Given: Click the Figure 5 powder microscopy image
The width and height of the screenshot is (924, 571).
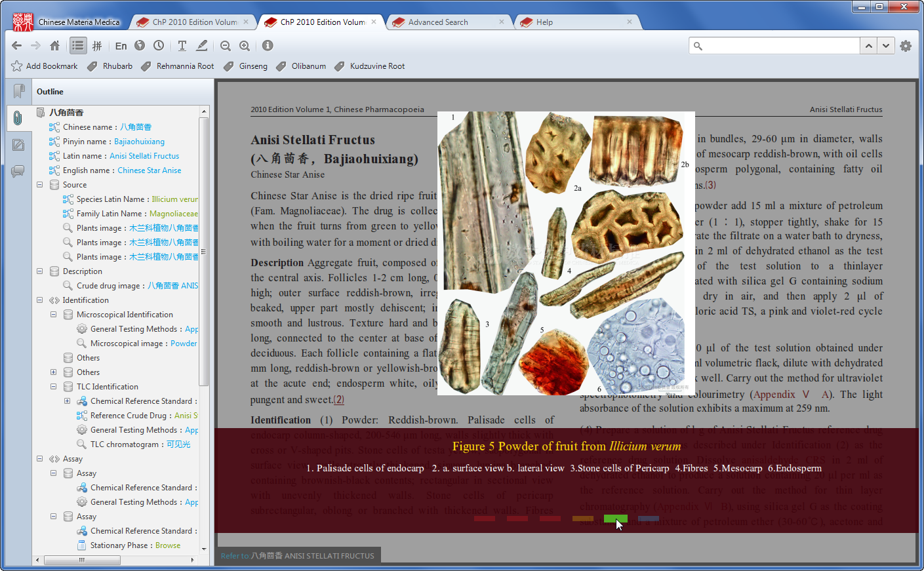Looking at the screenshot, I should tap(566, 253).
